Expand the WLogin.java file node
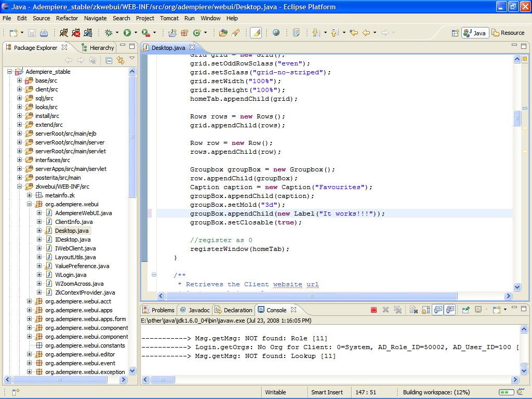The height and width of the screenshot is (399, 532). click(x=39, y=274)
